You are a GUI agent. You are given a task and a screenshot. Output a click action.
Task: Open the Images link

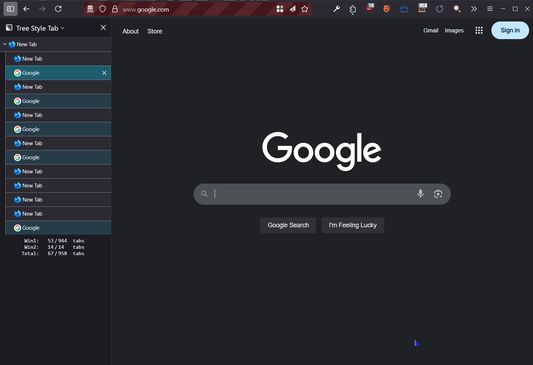pos(454,30)
